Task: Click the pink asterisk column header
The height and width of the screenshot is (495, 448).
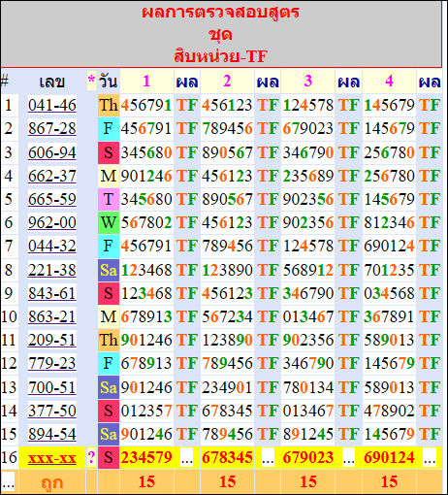Action: [91, 81]
